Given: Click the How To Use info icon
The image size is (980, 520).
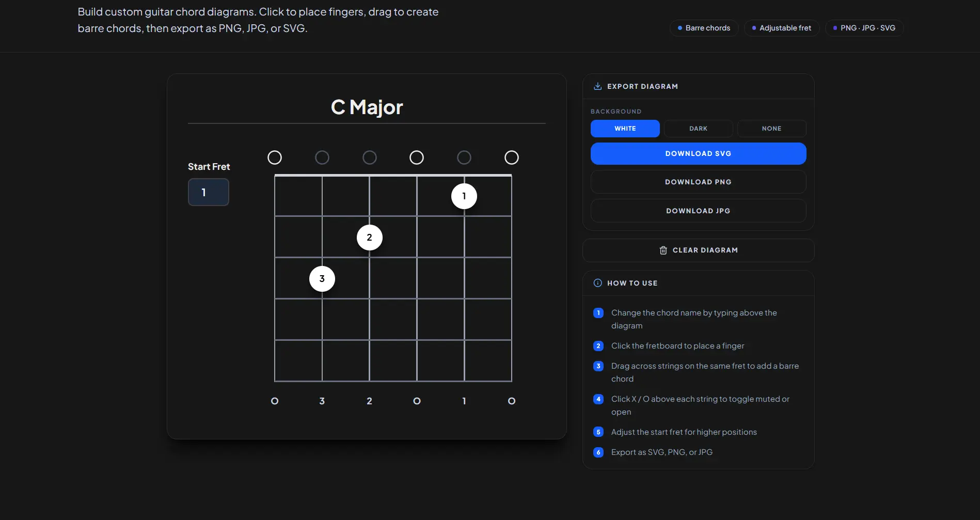Looking at the screenshot, I should [598, 283].
